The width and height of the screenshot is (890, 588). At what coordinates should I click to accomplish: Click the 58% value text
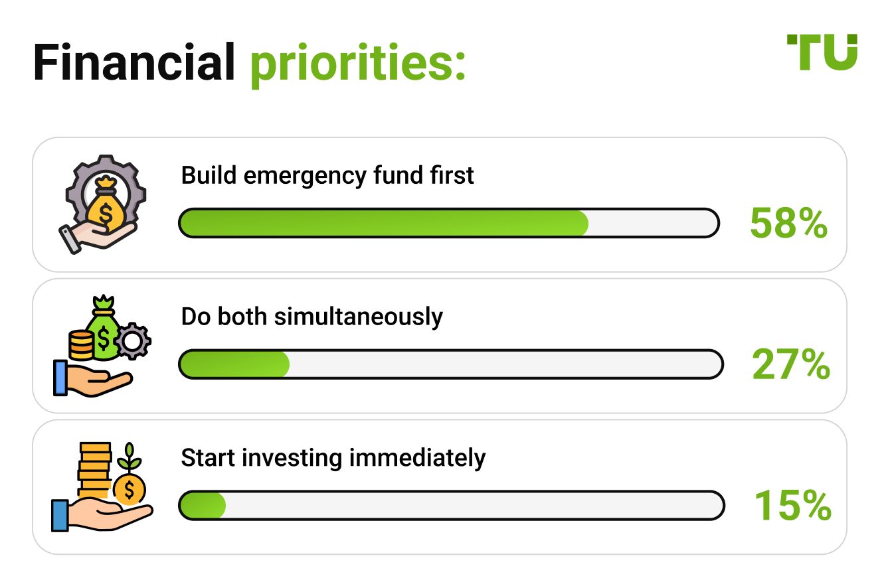pyautogui.click(x=788, y=223)
